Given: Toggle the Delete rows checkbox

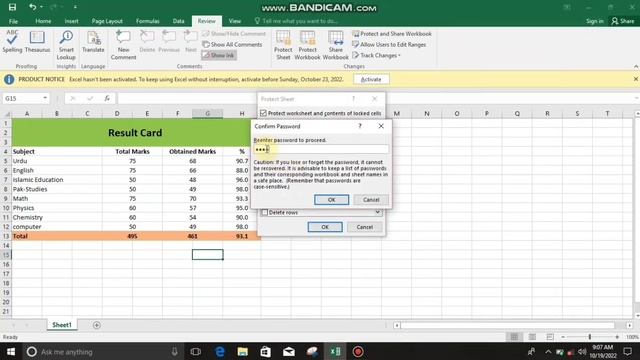Looking at the screenshot, I should 264,212.
